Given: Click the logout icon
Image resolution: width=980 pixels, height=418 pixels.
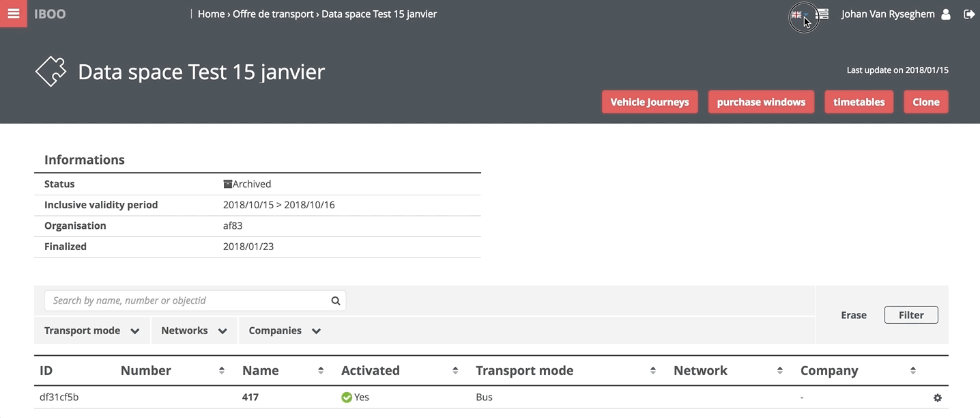Looking at the screenshot, I should click(968, 14).
